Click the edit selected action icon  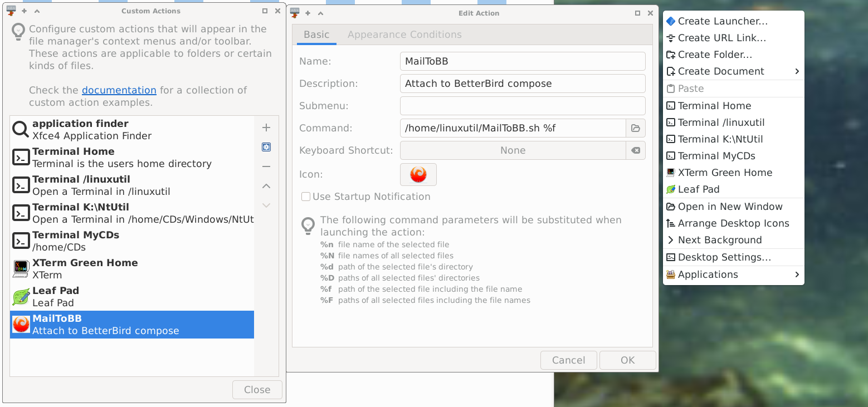[x=266, y=147]
